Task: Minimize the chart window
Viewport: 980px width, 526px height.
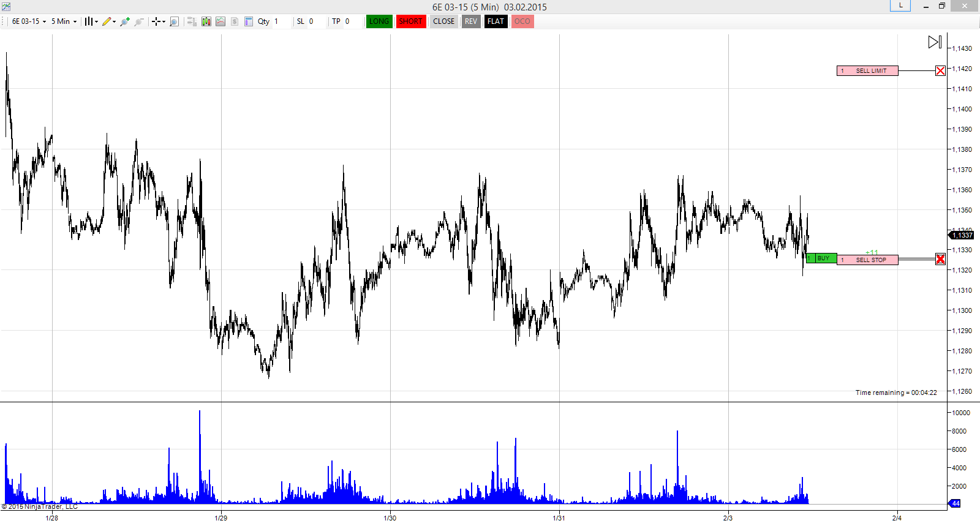Action: pyautogui.click(x=926, y=6)
